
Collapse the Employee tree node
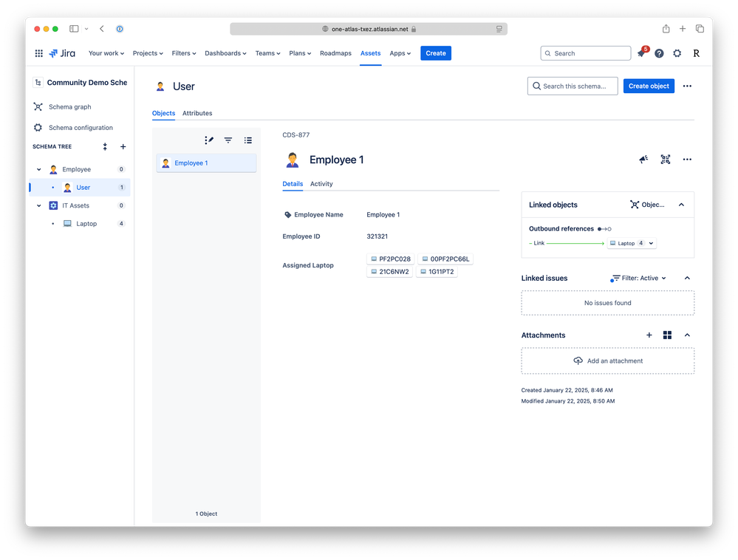[x=39, y=169]
